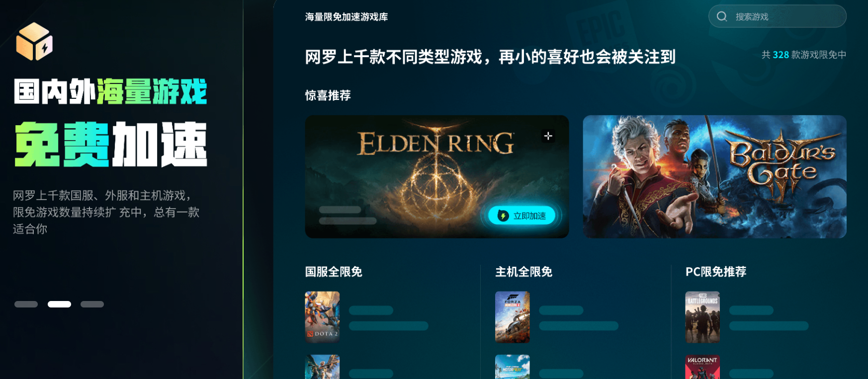
Task: Focus the 搜索游戏 search field
Action: click(777, 16)
